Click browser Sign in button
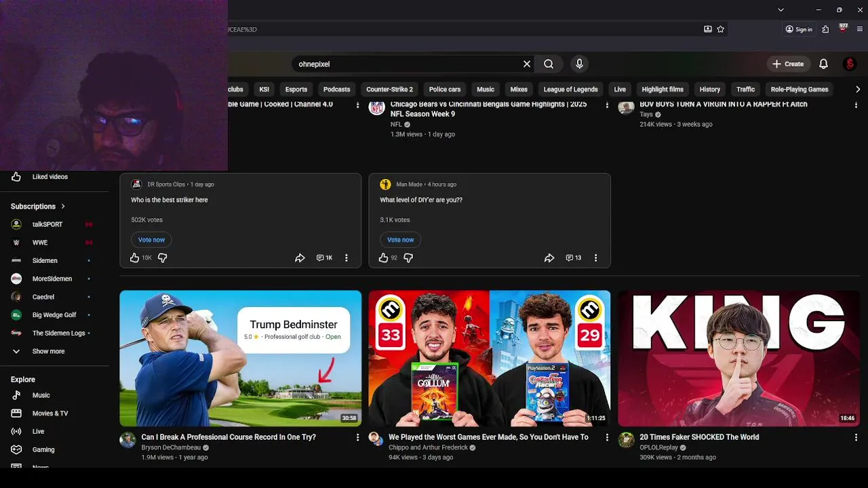Screen dimensions: 868x488 click(x=799, y=29)
